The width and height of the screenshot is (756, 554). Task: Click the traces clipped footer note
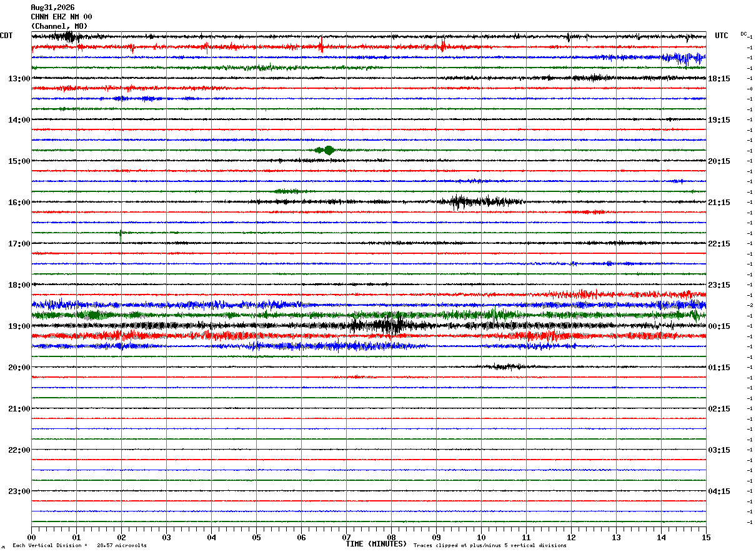click(x=490, y=545)
